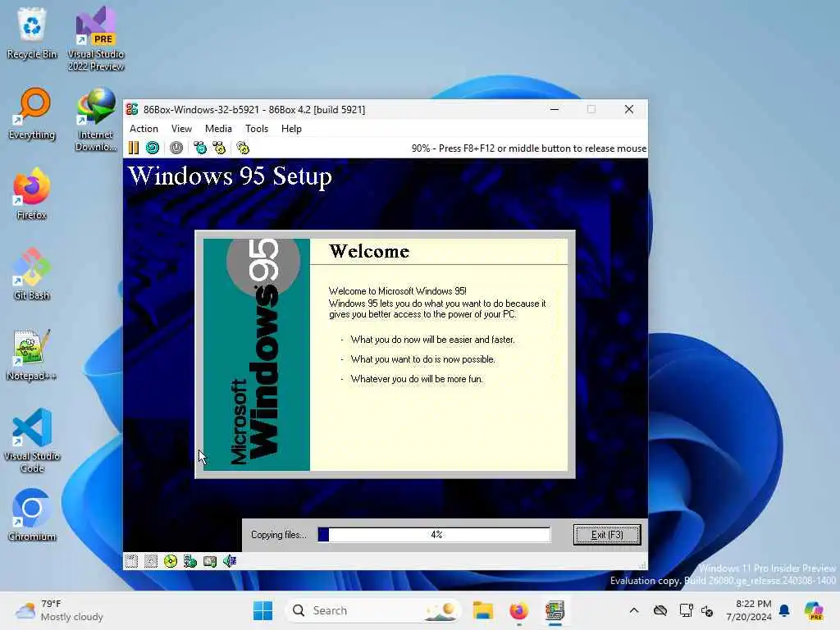Click the yellow Ctrl+Alt+Esc toolbar icon
840x630 pixels.
219,148
